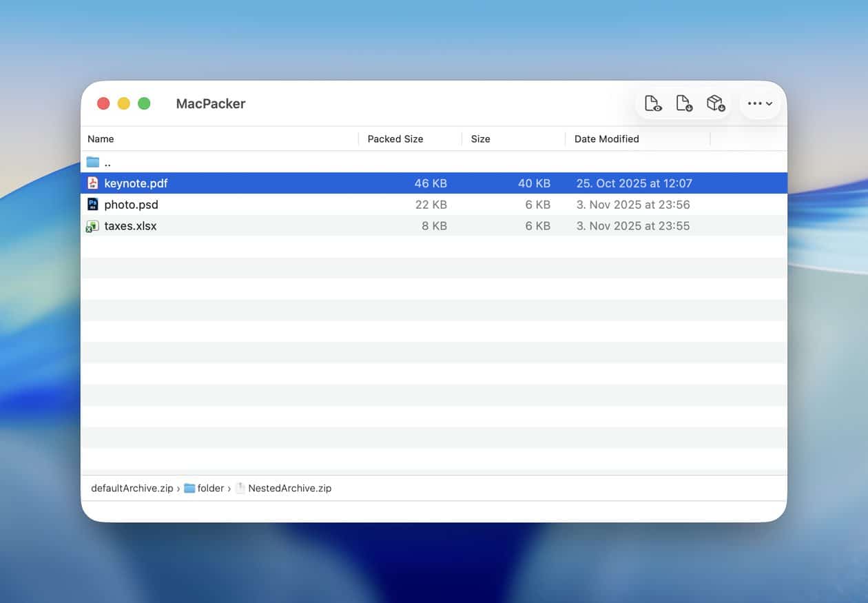Click the zip file icon beside NestedArchive.zip
The image size is (868, 603).
240,488
